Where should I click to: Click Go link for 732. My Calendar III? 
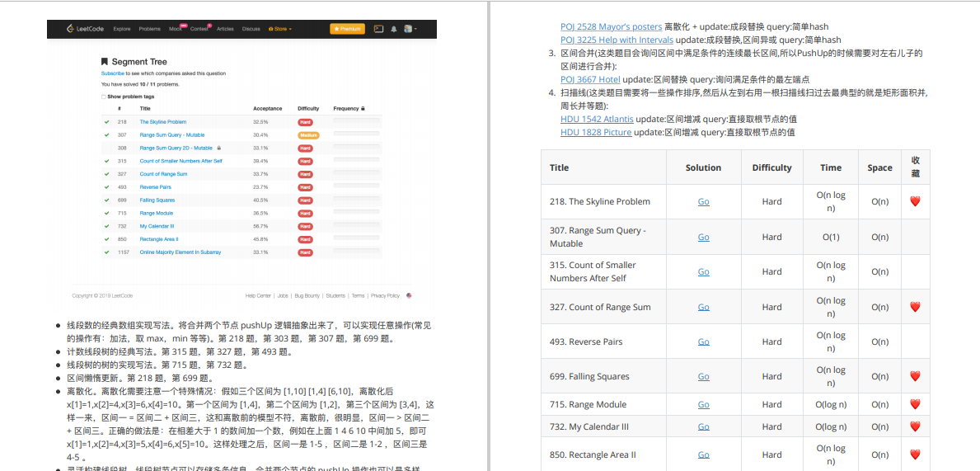pos(703,426)
